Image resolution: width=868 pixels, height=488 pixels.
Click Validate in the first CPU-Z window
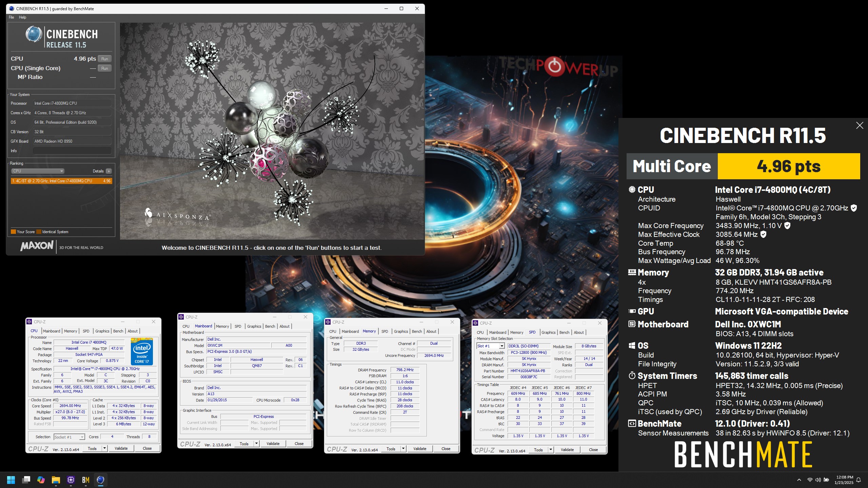click(x=121, y=448)
